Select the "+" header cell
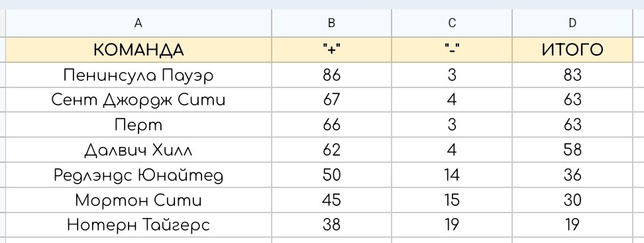Image resolution: width=644 pixels, height=243 pixels. [331, 50]
